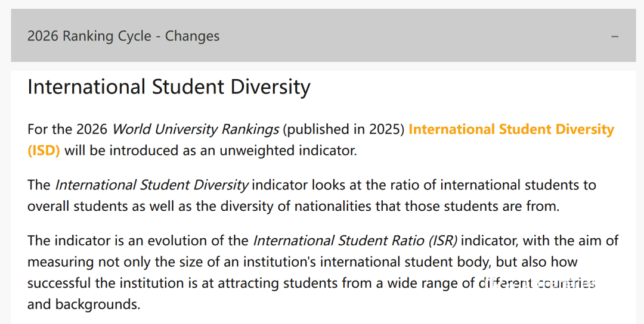Click italic 'International Student Diversity' in second paragraph
Image resolution: width=644 pixels, height=324 pixels.
[x=151, y=185]
